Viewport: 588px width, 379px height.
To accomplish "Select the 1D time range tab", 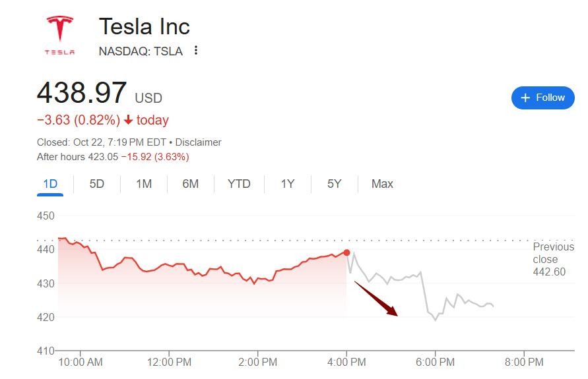I will tap(50, 184).
